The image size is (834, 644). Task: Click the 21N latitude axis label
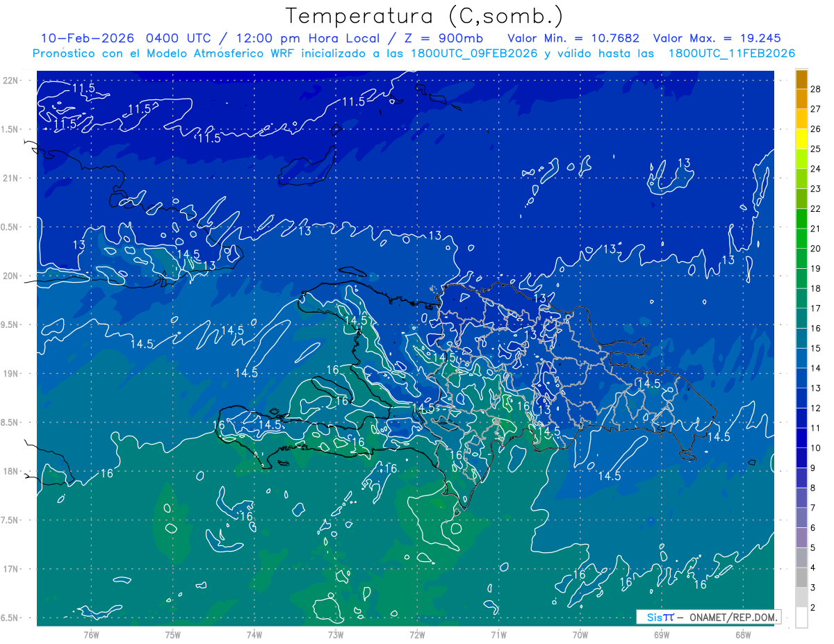(10, 178)
